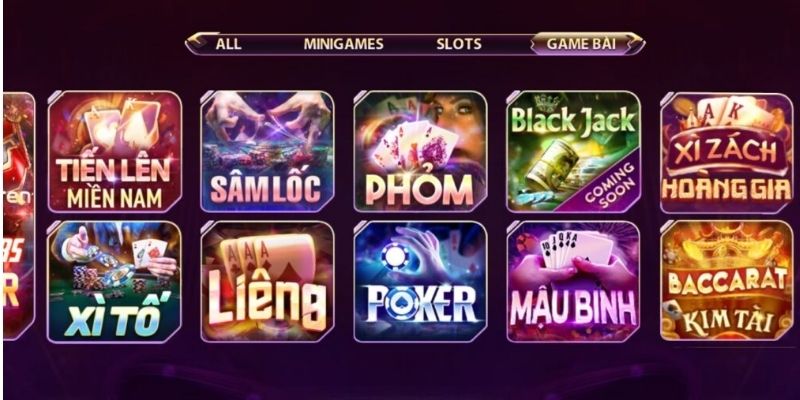Launch the Liêng card game

[x=267, y=282]
